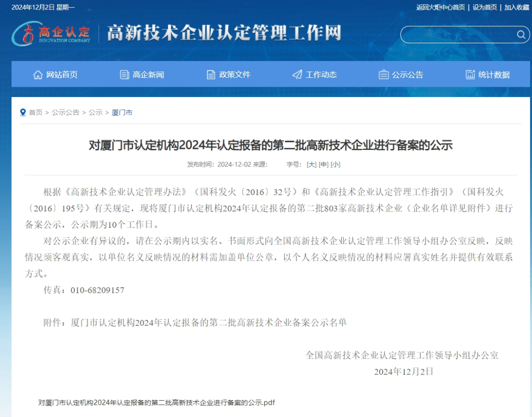Click 加入收藏 link
This screenshot has width=532, height=417.
(x=516, y=7)
